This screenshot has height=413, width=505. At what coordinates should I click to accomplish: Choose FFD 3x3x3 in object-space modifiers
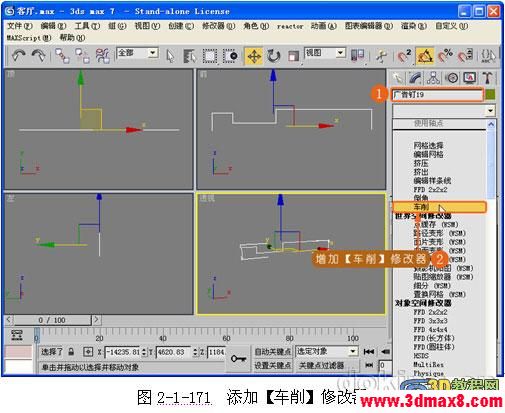coord(430,321)
